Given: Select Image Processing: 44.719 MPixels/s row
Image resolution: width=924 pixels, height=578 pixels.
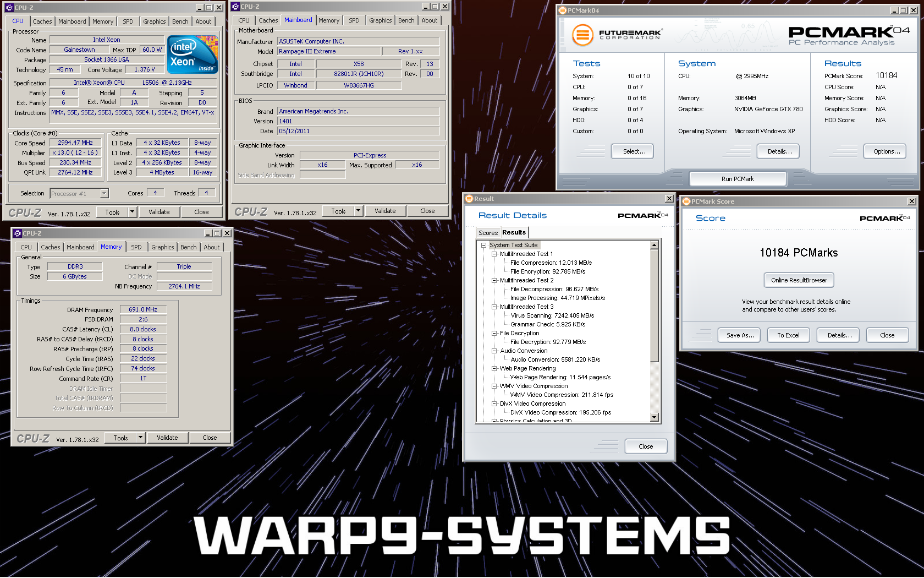Looking at the screenshot, I should [x=558, y=298].
